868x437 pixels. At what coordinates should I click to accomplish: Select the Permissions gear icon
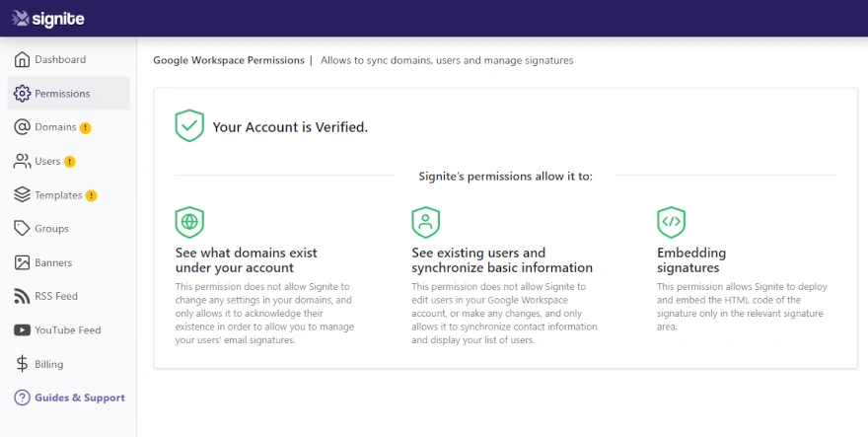[22, 93]
